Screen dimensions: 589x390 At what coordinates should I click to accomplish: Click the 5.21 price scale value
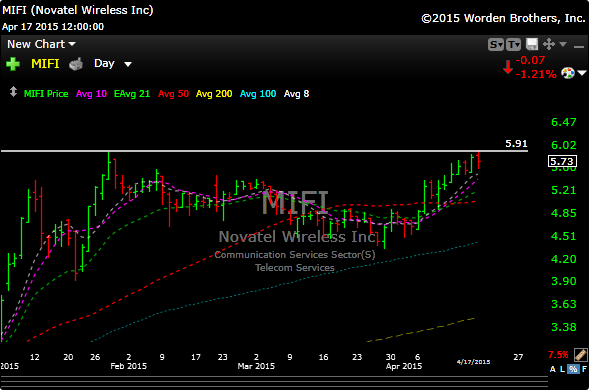pos(563,190)
